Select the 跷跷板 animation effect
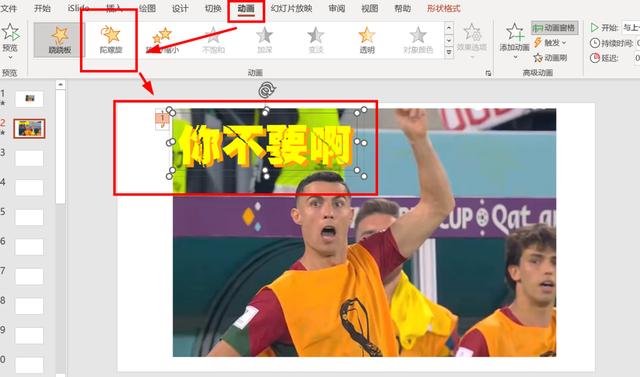Image resolution: width=640 pixels, height=377 pixels. 60,40
